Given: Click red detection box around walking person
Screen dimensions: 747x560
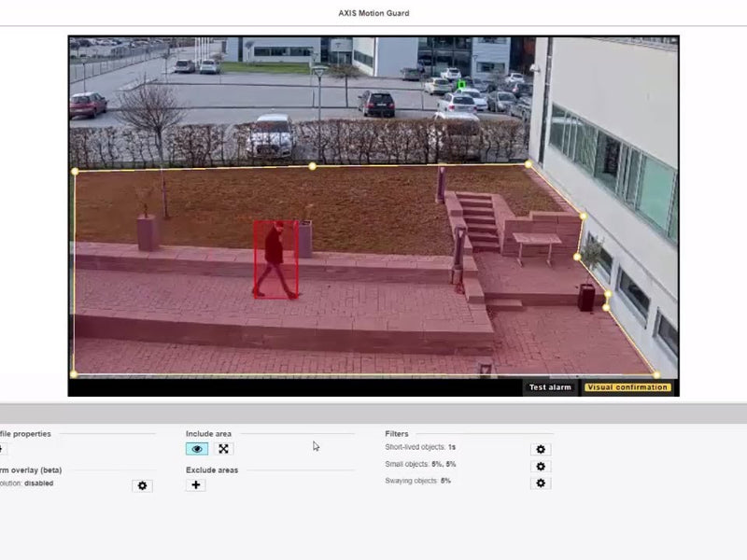Looking at the screenshot, I should [x=275, y=259].
